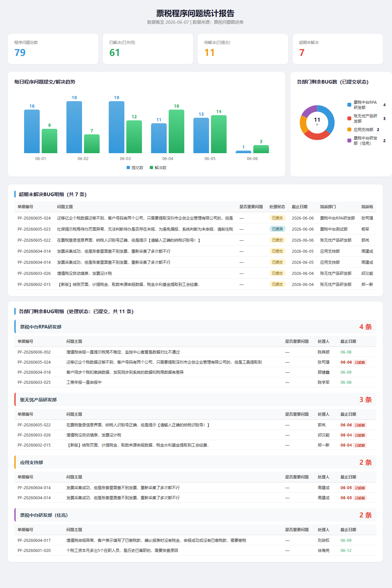The image size is (392, 588).
Task: Click 票税中台测试部 department cell
Action: tap(334, 229)
